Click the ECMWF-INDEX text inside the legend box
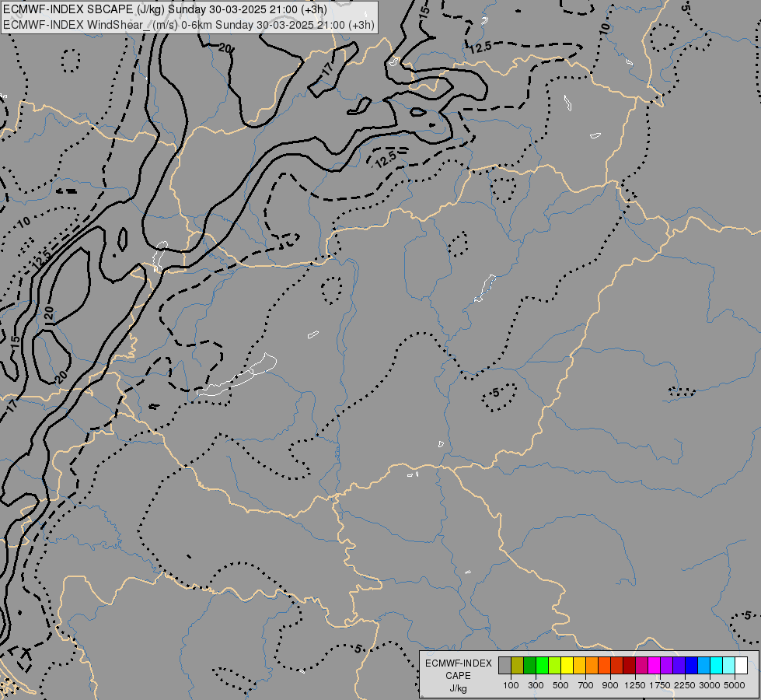This screenshot has height=700, width=761. 458,663
